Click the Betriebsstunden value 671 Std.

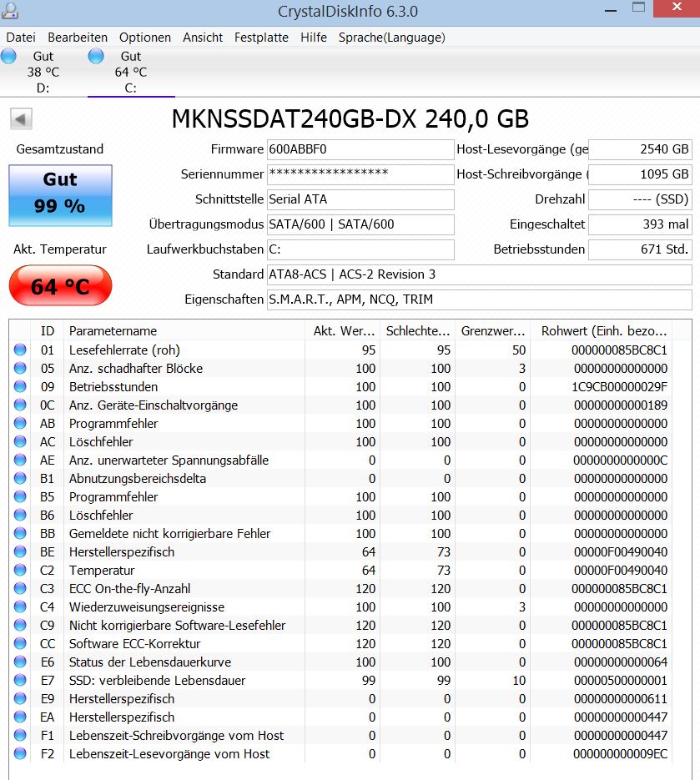(x=640, y=249)
